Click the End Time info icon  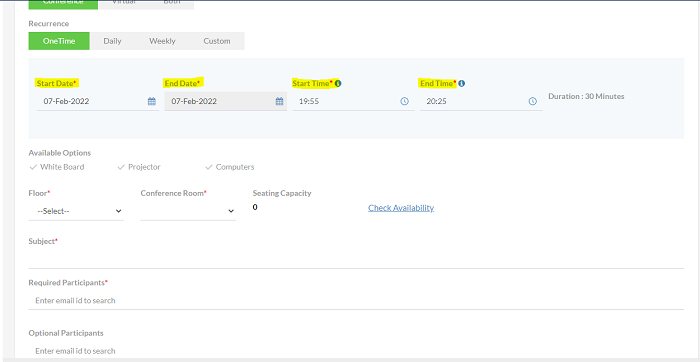pyautogui.click(x=462, y=83)
